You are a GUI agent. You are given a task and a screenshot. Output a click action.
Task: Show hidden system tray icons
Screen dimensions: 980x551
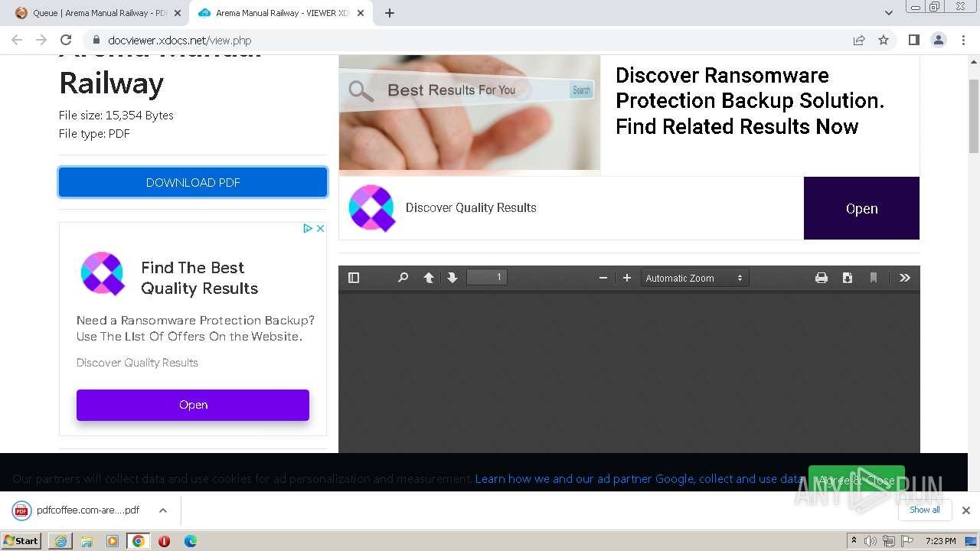point(854,541)
